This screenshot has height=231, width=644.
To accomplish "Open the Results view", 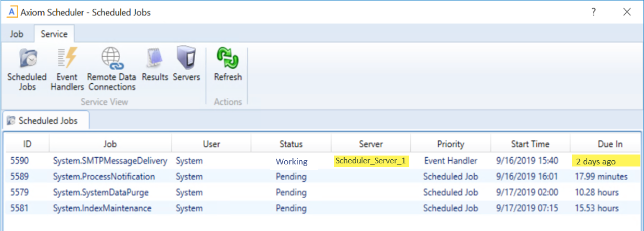I will [x=155, y=64].
